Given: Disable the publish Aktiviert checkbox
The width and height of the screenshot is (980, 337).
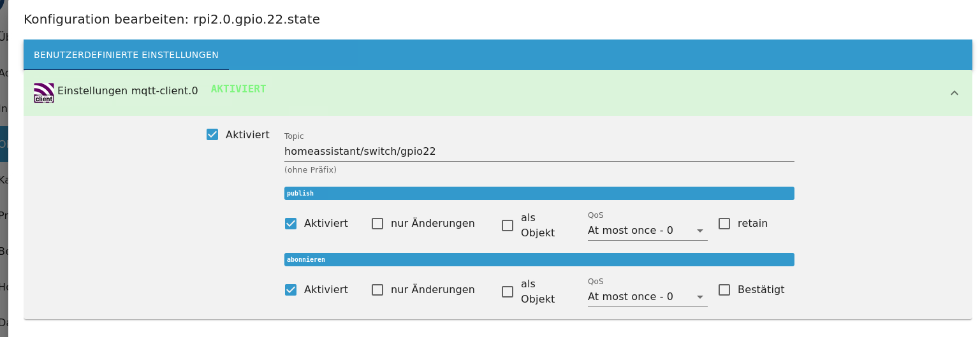Looking at the screenshot, I should [291, 224].
